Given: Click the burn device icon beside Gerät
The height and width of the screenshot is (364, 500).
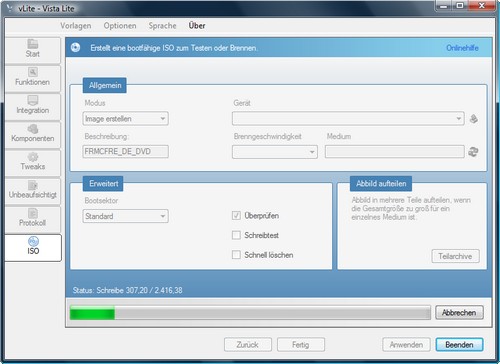Looking at the screenshot, I should tap(474, 119).
